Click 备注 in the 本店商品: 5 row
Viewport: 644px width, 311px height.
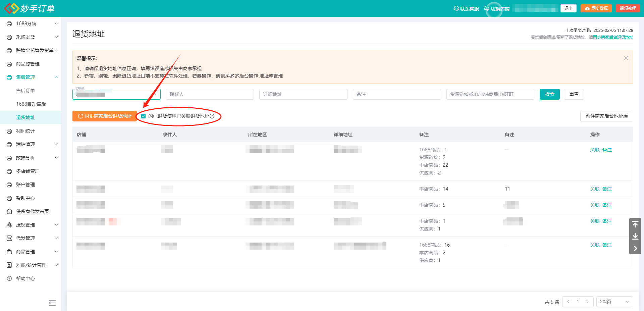point(607,205)
